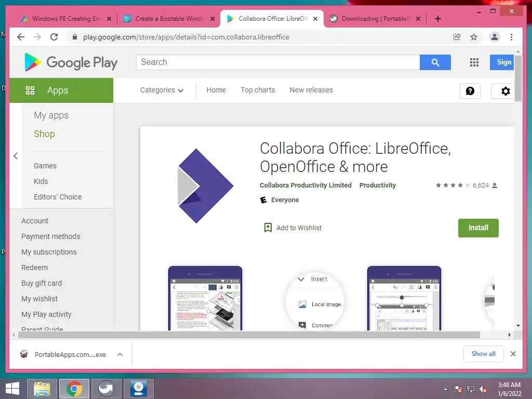Open Games category
Viewport: 532px width, 399px height.
(x=45, y=166)
